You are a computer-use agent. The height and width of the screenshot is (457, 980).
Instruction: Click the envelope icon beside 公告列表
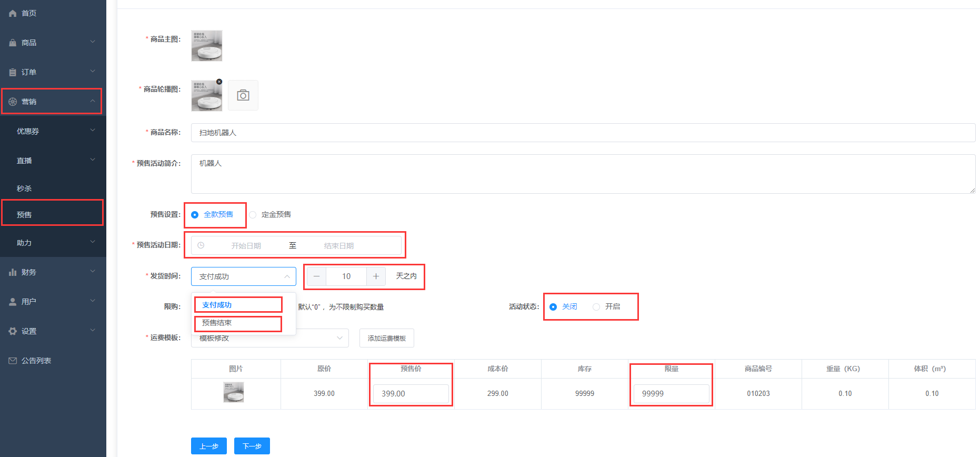[13, 361]
